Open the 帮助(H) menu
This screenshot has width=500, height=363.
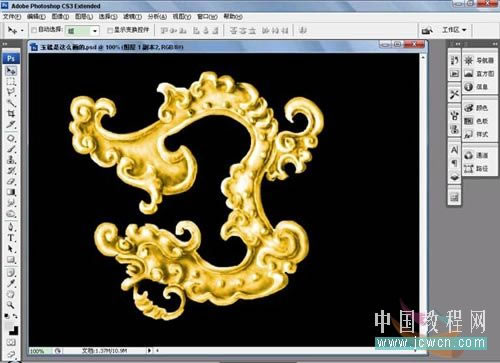click(233, 16)
